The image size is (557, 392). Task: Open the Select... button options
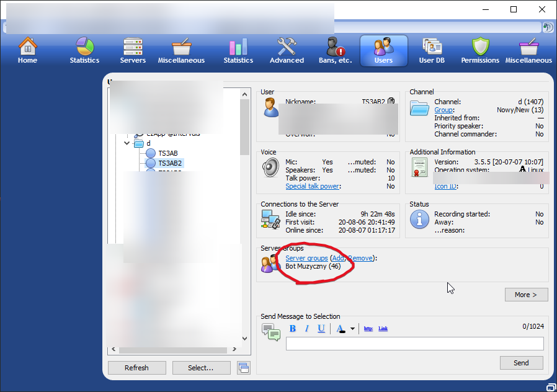point(201,368)
